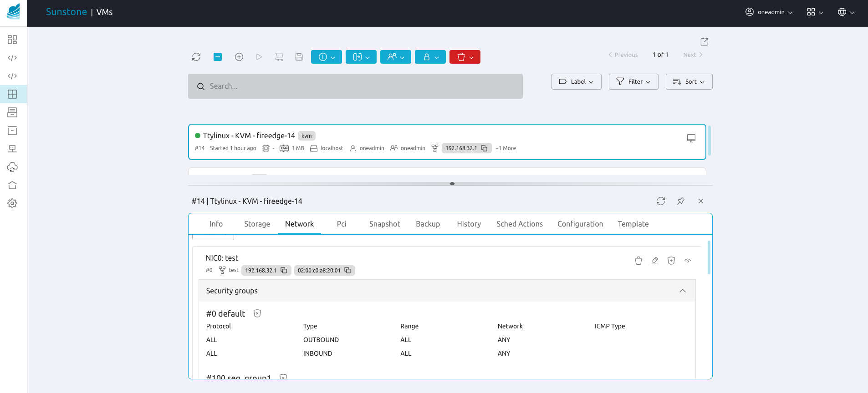Screen dimensions: 868x393
Task: Open the Storage sidebar icon
Action: pyautogui.click(x=12, y=112)
